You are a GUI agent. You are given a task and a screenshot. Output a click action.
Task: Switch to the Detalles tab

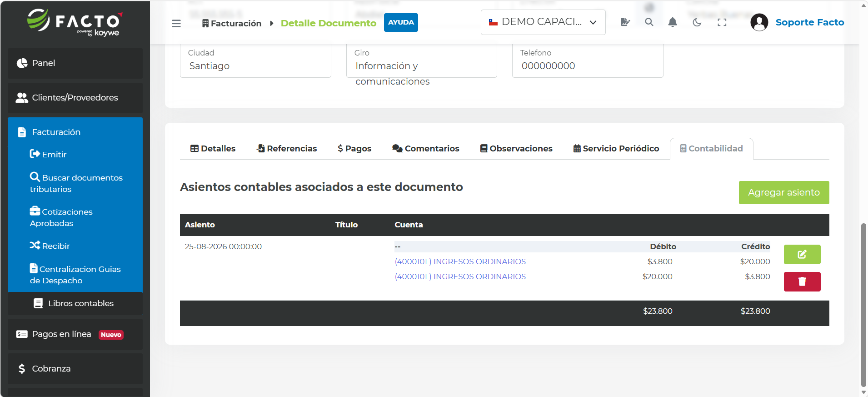(x=213, y=149)
